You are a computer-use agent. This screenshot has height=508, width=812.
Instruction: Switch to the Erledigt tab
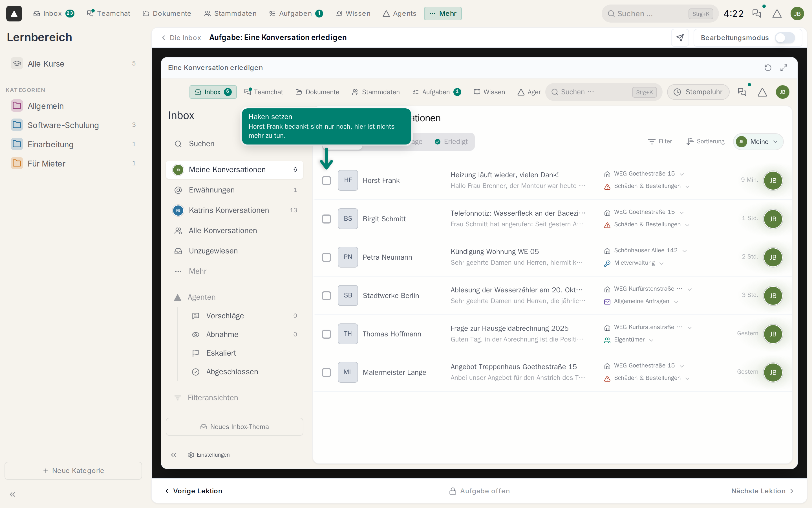point(451,141)
